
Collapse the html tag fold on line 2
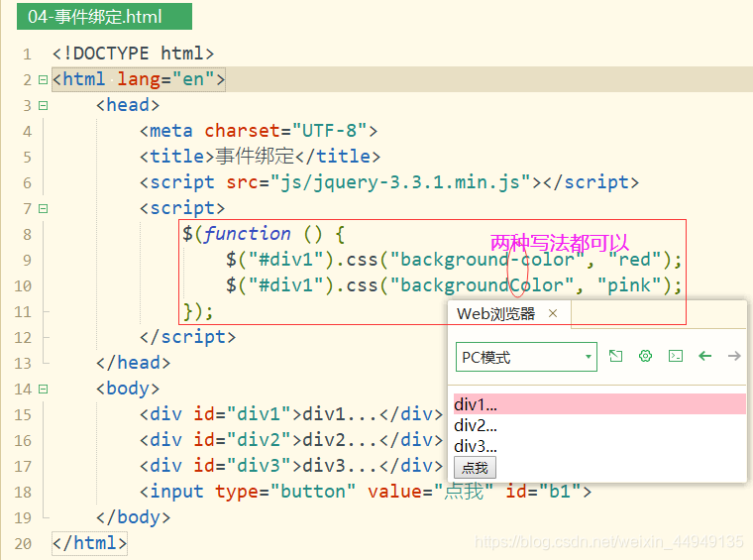44,79
